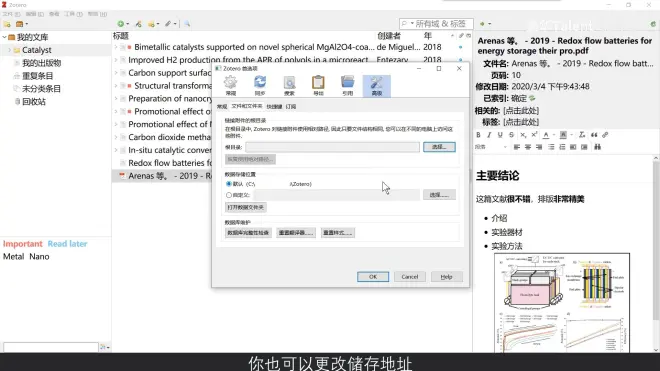The height and width of the screenshot is (371, 660).
Task: Insert bulleted list in note
Action: 551,147
